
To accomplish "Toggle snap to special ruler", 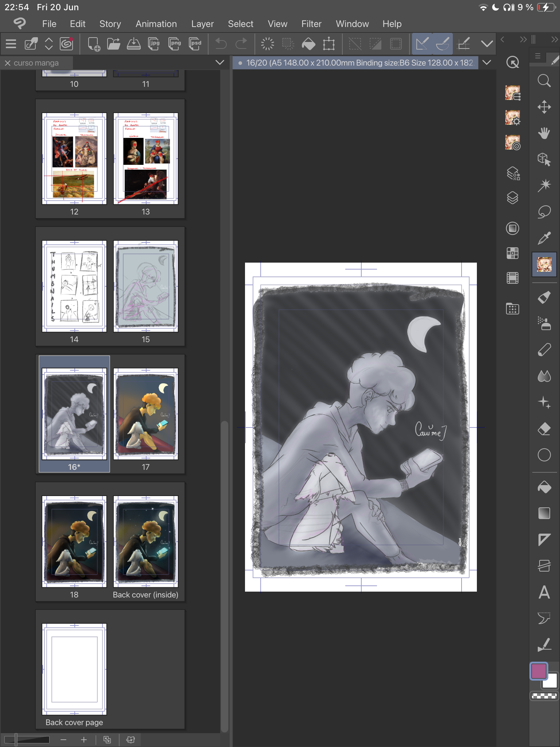I will coord(443,44).
